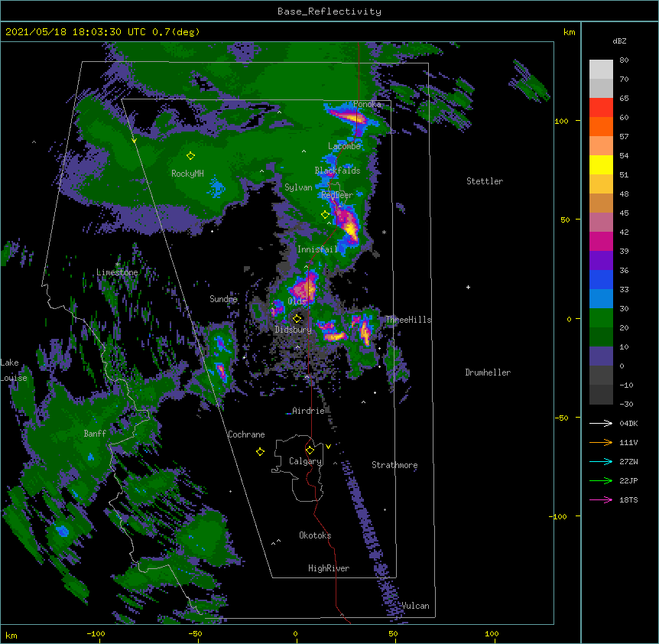
Task: Click the km label at bottom left
Action: tap(11, 635)
